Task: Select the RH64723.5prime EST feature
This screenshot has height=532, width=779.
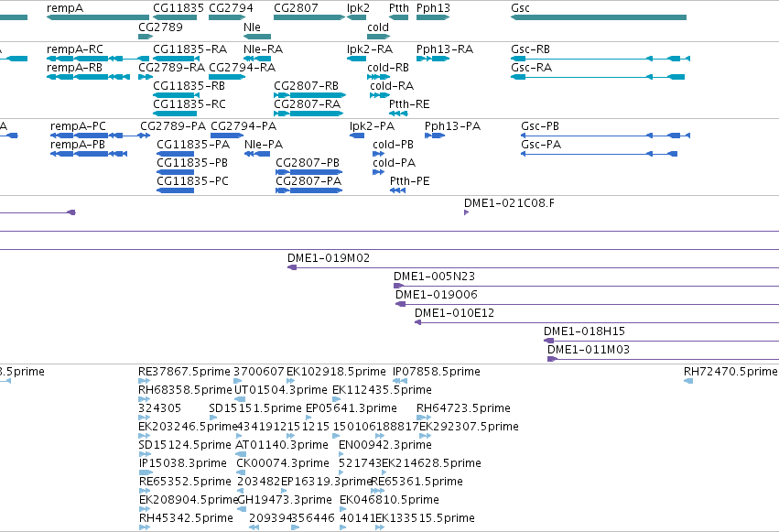Action: [424, 418]
